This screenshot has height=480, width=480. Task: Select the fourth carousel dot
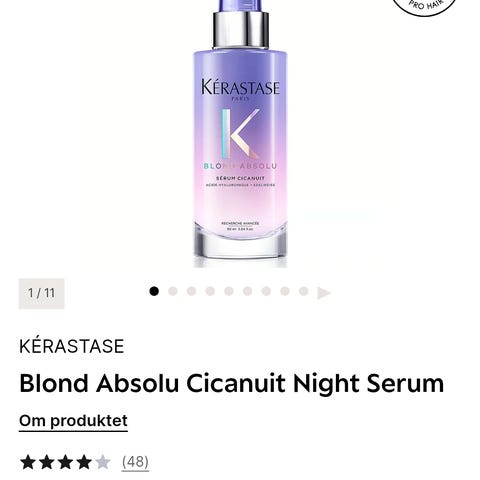point(210,291)
